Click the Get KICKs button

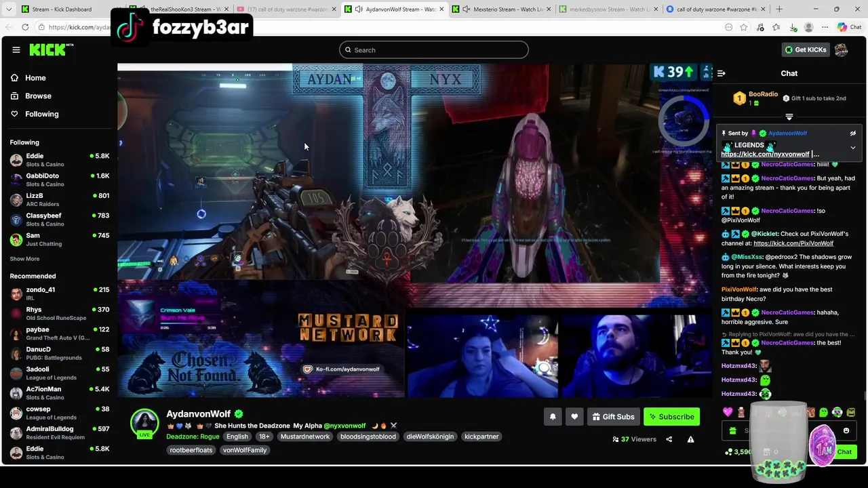(806, 49)
